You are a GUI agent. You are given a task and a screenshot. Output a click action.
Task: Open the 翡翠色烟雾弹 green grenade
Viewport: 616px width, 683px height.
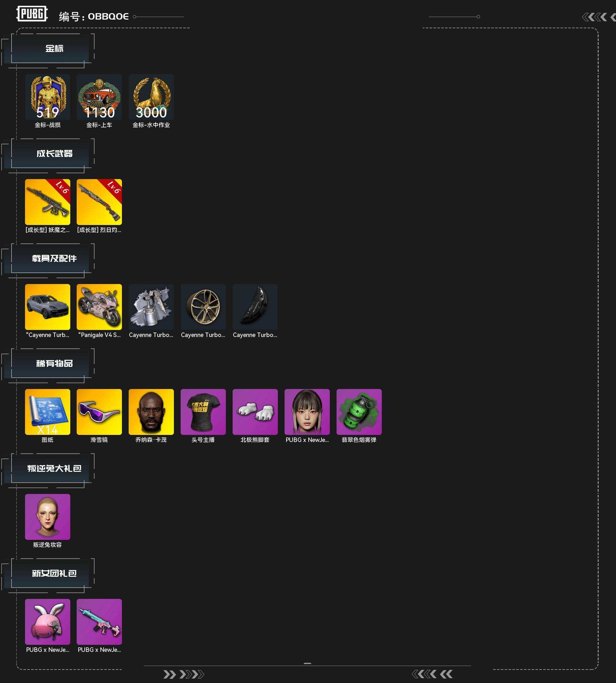click(x=359, y=412)
